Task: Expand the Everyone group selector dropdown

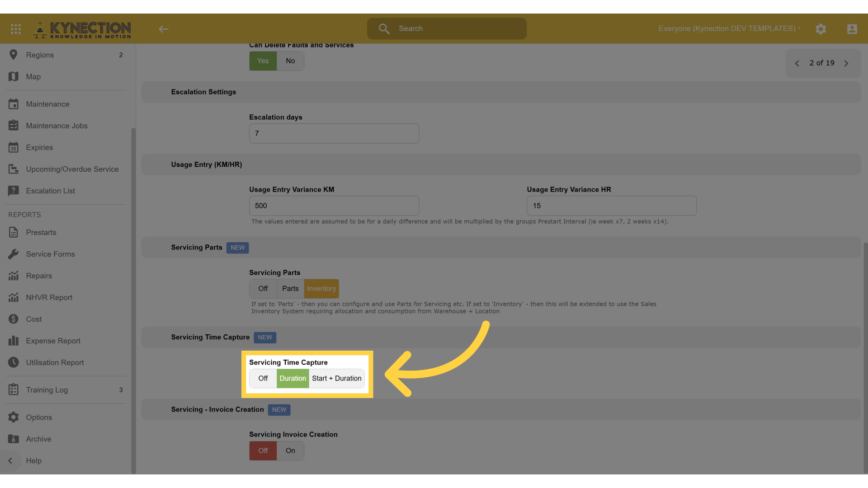Action: (729, 28)
